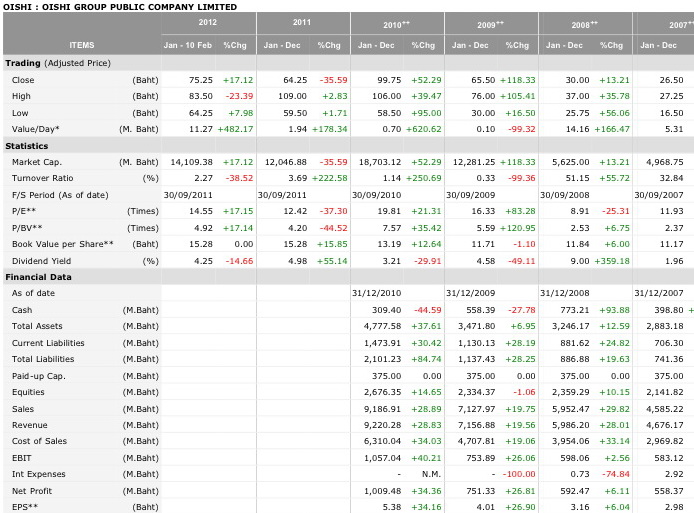Select the 2010 sales value 9,186.91
This screenshot has height=513, width=694.
coord(382,409)
